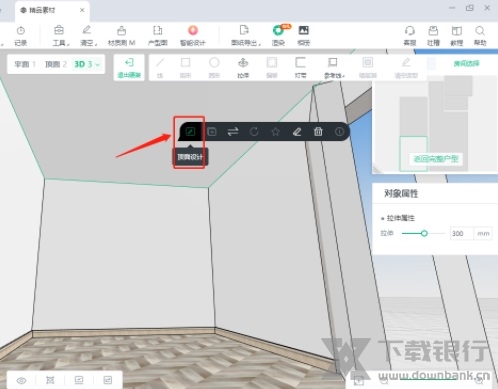Select the rectangle drawing tool
This screenshot has height=389, width=498.
(185, 68)
